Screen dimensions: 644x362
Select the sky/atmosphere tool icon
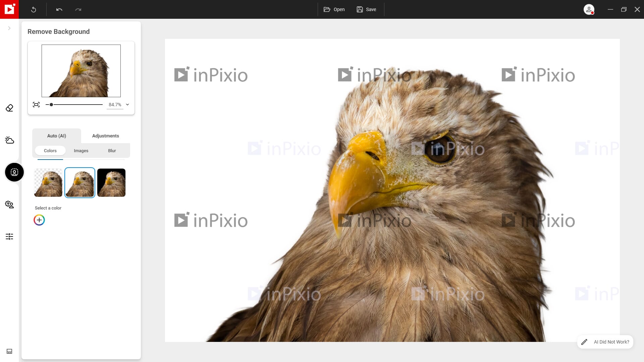(x=9, y=140)
